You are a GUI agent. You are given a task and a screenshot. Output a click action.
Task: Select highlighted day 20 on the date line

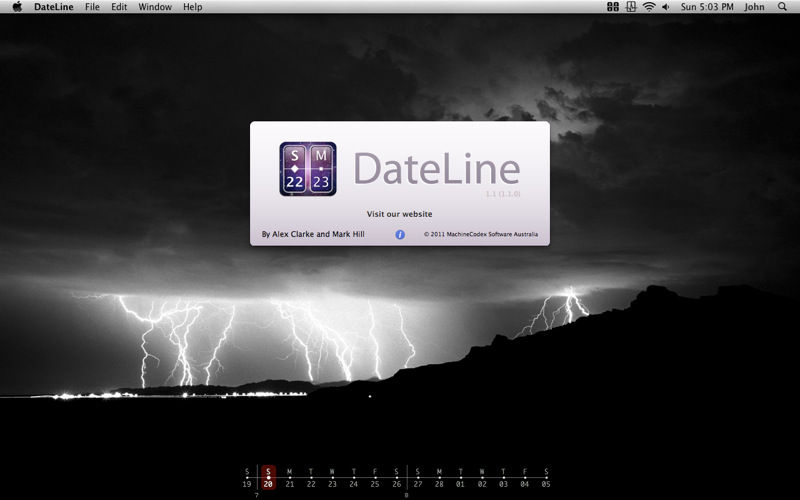(268, 478)
